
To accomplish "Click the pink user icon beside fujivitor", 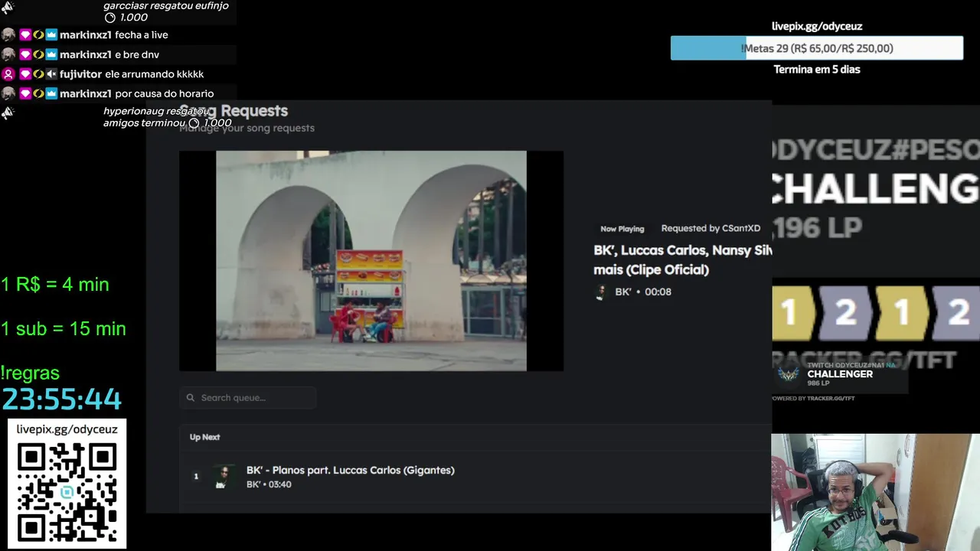I will tap(8, 74).
